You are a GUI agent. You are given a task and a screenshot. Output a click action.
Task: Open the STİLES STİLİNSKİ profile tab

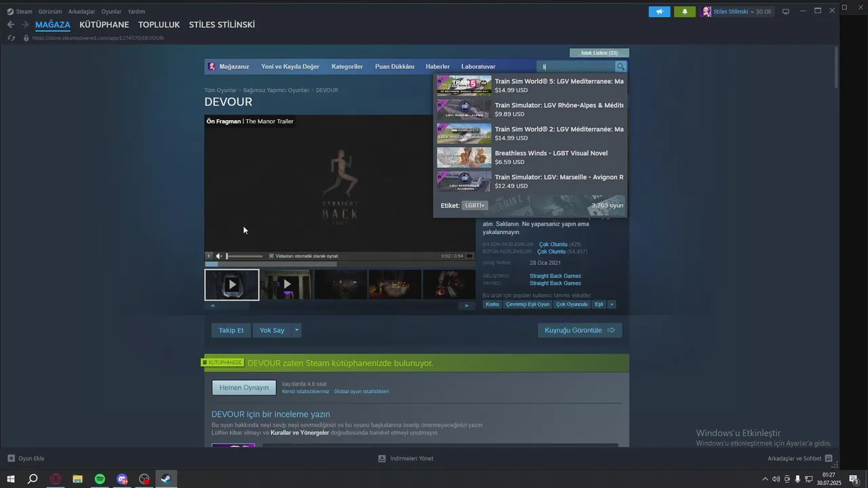point(222,24)
